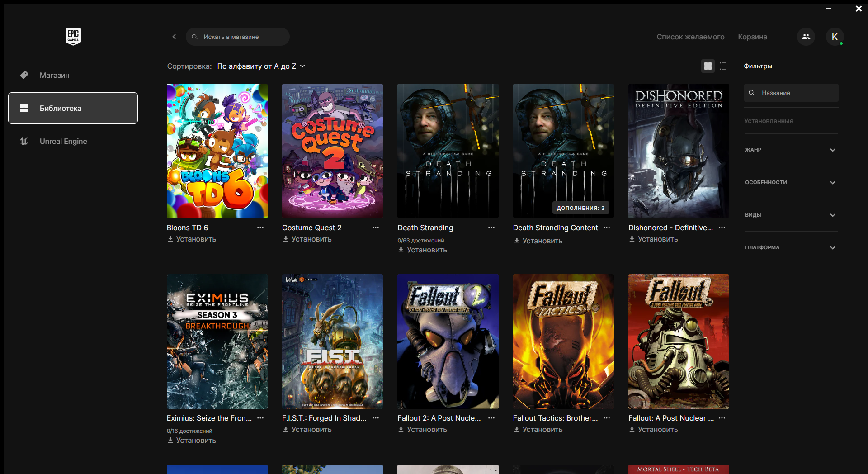Open the friends list icon
This screenshot has height=474, width=868.
[x=806, y=37]
